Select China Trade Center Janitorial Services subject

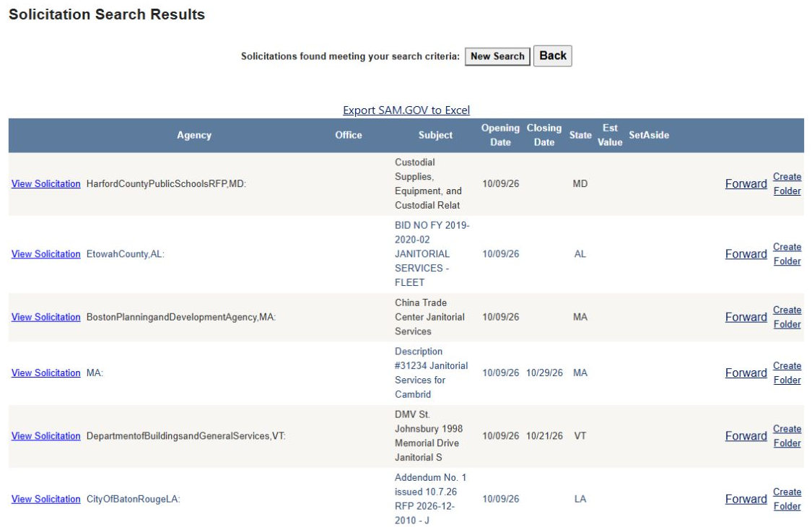point(430,317)
